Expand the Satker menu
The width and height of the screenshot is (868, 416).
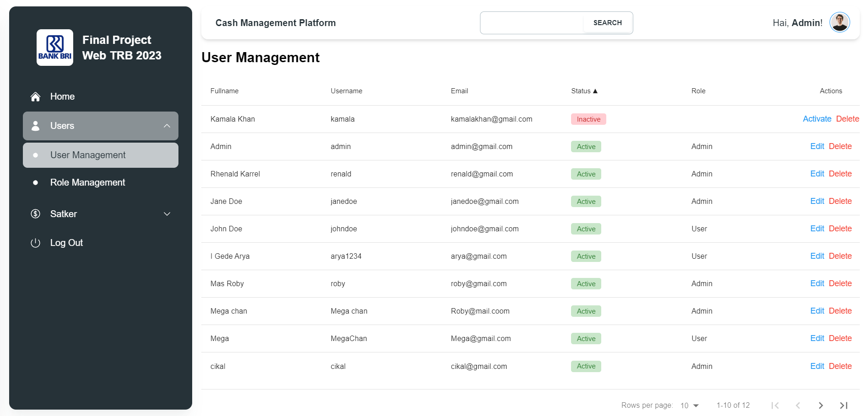(x=167, y=213)
